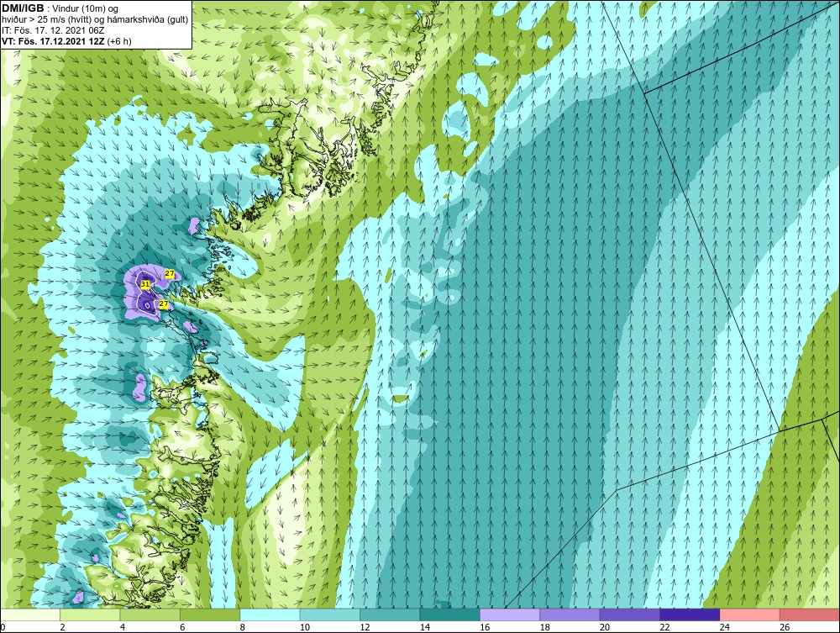Image resolution: width=840 pixels, height=633 pixels.
Task: Pick the 4–6 m/s green legend swatch
Action: point(150,615)
